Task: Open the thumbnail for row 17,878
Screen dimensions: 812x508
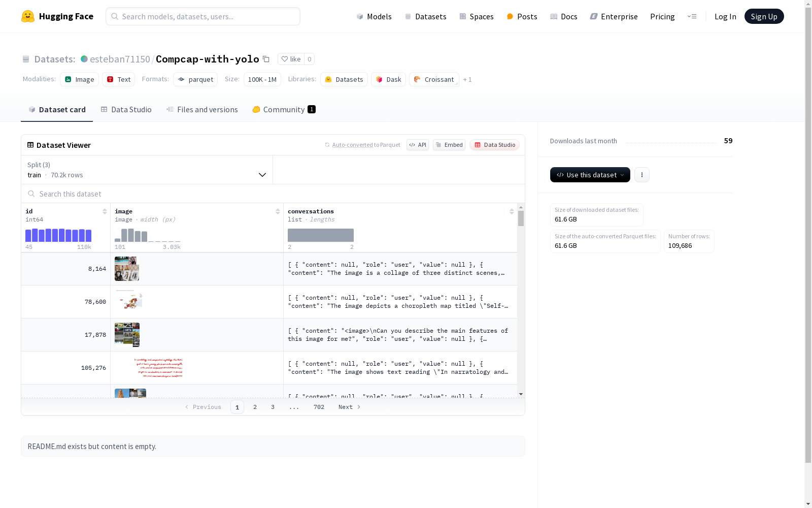Action: click(127, 335)
